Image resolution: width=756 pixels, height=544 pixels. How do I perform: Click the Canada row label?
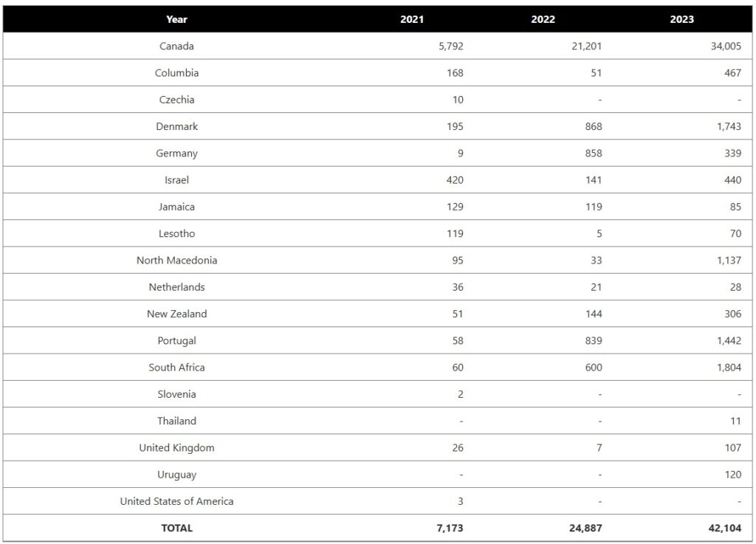pos(176,46)
